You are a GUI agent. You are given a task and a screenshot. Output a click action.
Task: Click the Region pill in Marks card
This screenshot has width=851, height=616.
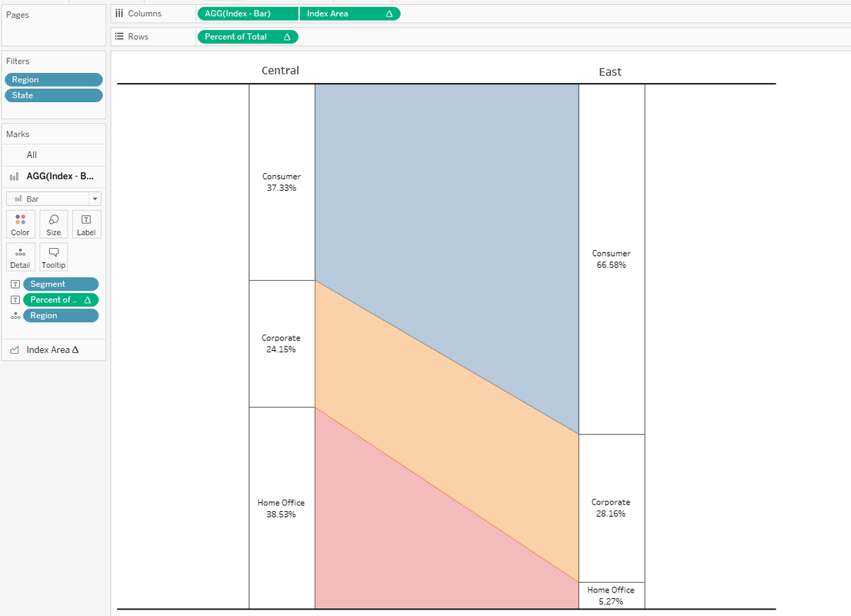point(61,315)
